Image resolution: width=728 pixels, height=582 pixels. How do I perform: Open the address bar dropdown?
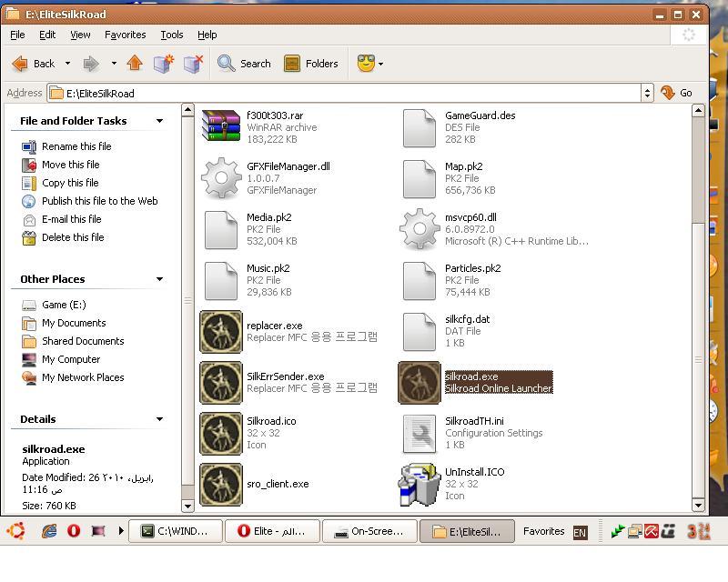point(647,94)
